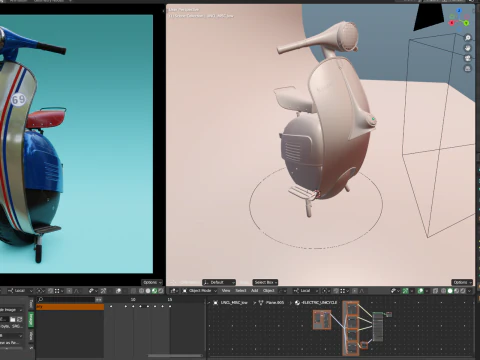
Task: Click the timeline horizontal scrollbar
Action: coord(175,355)
